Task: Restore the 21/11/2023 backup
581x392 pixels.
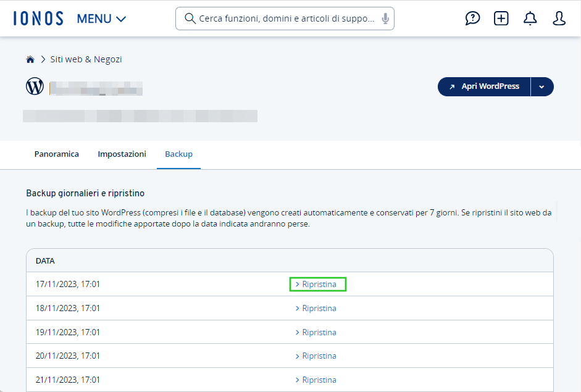Action: point(316,380)
